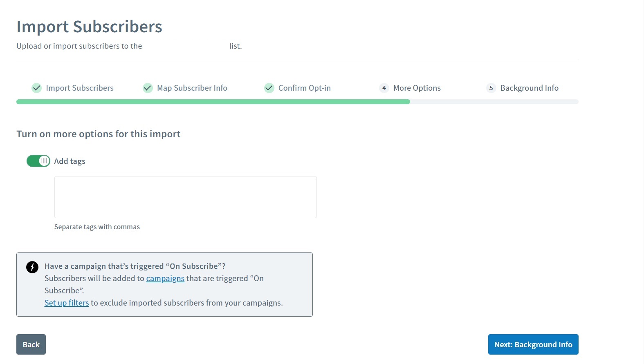Continue with Next: Background Info button
The width and height of the screenshot is (644, 364).
click(x=533, y=344)
